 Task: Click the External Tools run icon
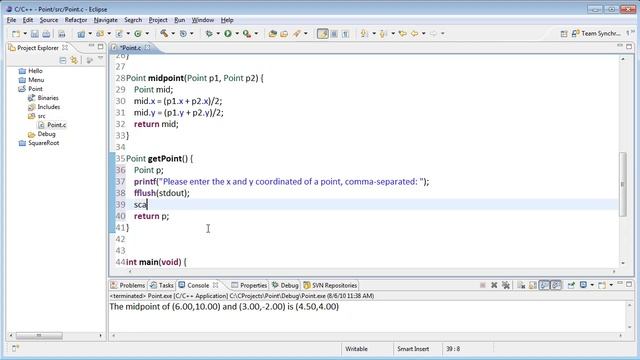click(247, 34)
